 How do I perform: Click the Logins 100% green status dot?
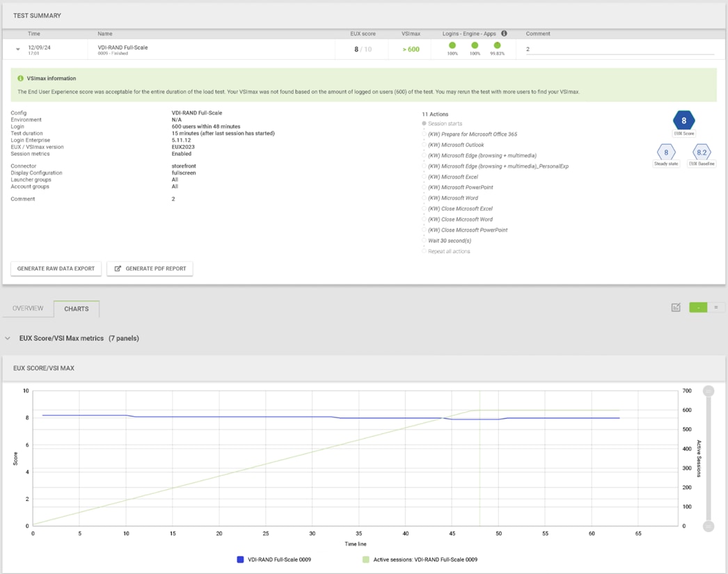(452, 45)
